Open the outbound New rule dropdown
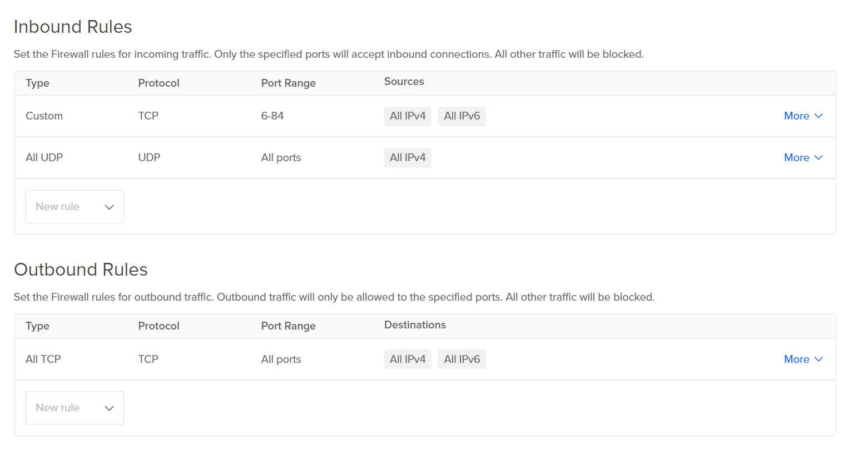 tap(75, 408)
